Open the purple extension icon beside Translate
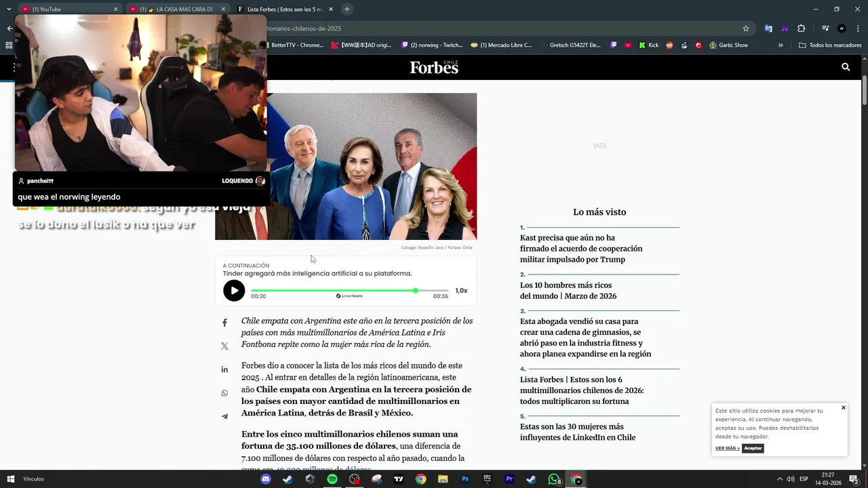 pos(785,28)
